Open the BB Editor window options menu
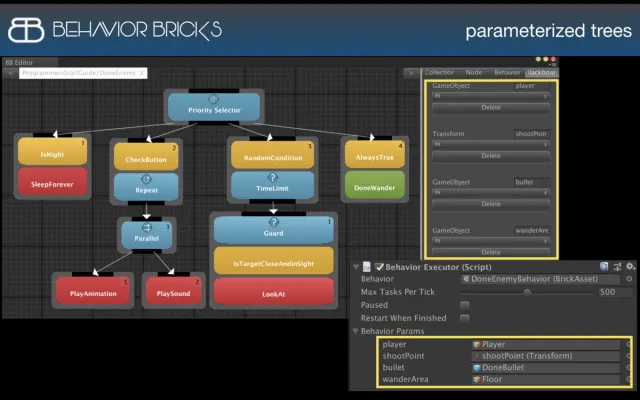Screen dimensions: 640x400 click(x=553, y=65)
